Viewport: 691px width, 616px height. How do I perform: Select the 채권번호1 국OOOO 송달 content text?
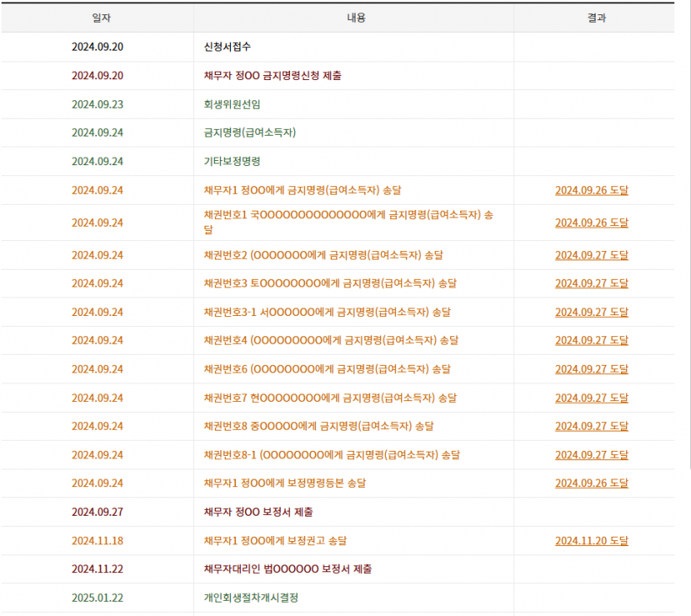[349, 222]
